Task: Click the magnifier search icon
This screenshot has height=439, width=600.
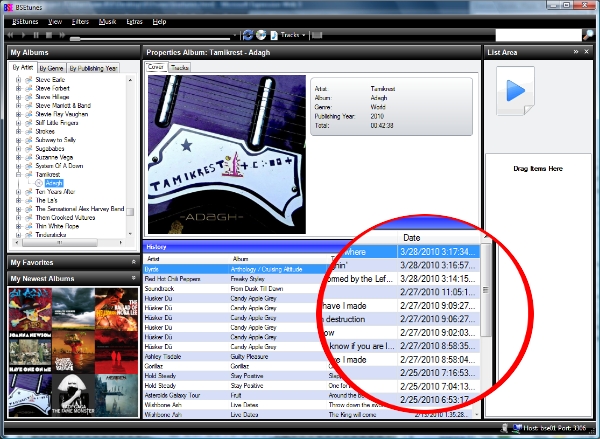Action: (x=588, y=35)
